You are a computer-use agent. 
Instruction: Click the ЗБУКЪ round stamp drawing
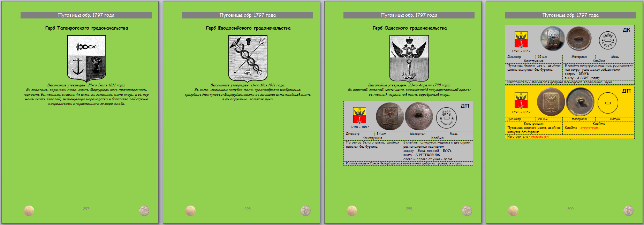tap(608, 40)
